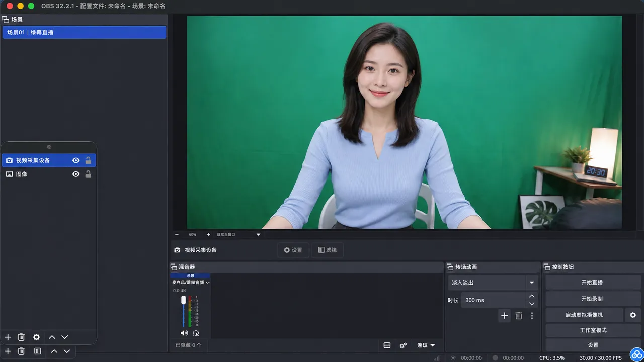Viewport: 644px width, 362px height.
Task: Click the 启动虚拟摄像机 button
Action: 584,315
